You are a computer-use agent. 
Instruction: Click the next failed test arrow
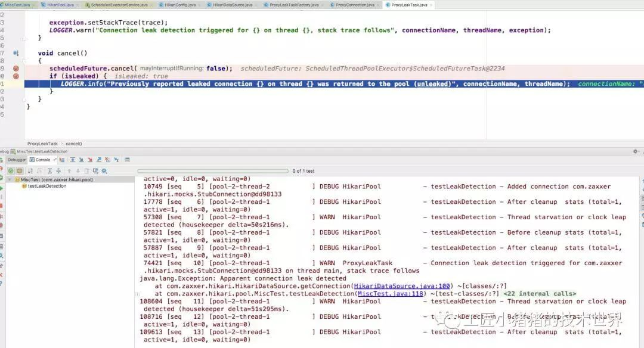pos(78,170)
